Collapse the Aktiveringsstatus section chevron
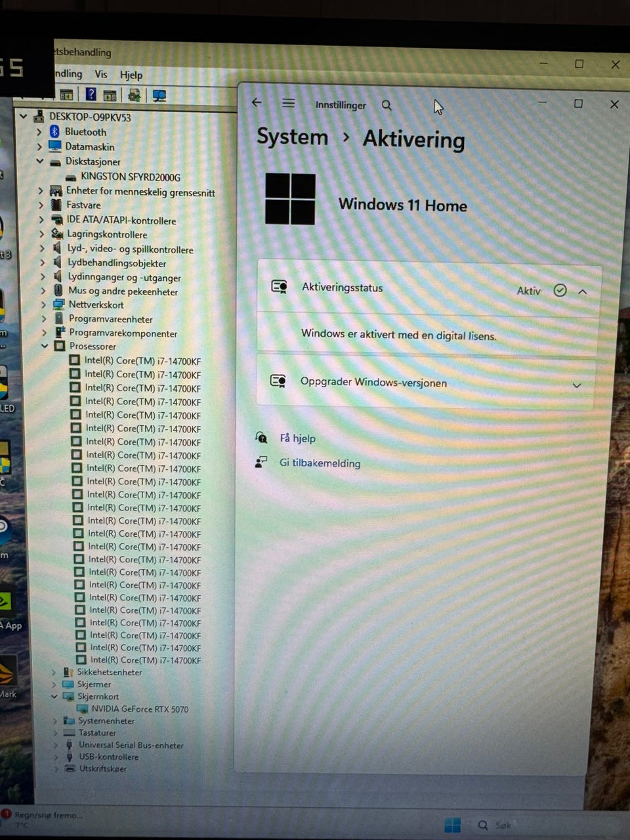This screenshot has width=630, height=840. [582, 291]
